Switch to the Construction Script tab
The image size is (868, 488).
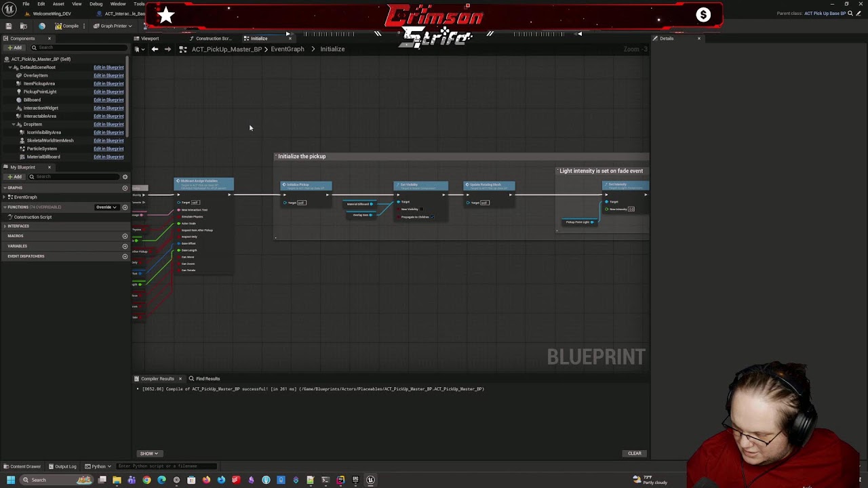pos(212,38)
